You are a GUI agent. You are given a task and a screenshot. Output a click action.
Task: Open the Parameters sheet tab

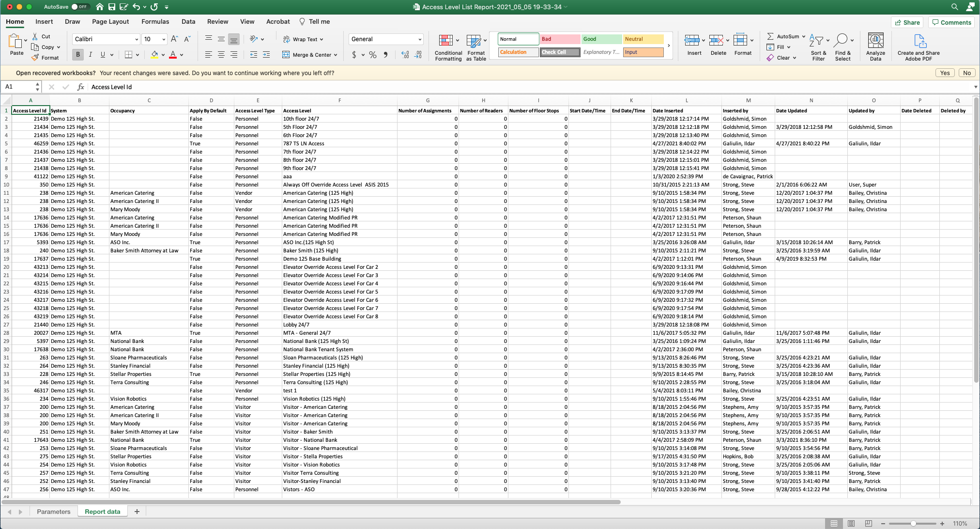[53, 511]
